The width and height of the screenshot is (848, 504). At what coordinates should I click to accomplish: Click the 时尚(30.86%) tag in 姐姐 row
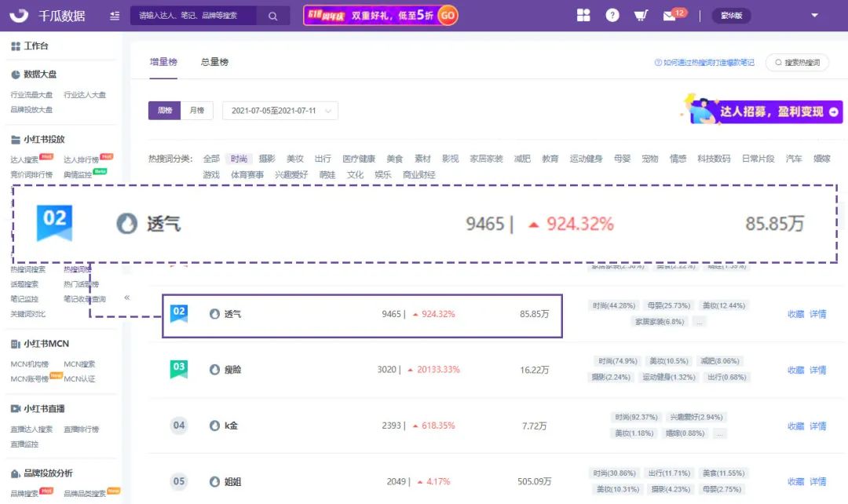pyautogui.click(x=614, y=473)
